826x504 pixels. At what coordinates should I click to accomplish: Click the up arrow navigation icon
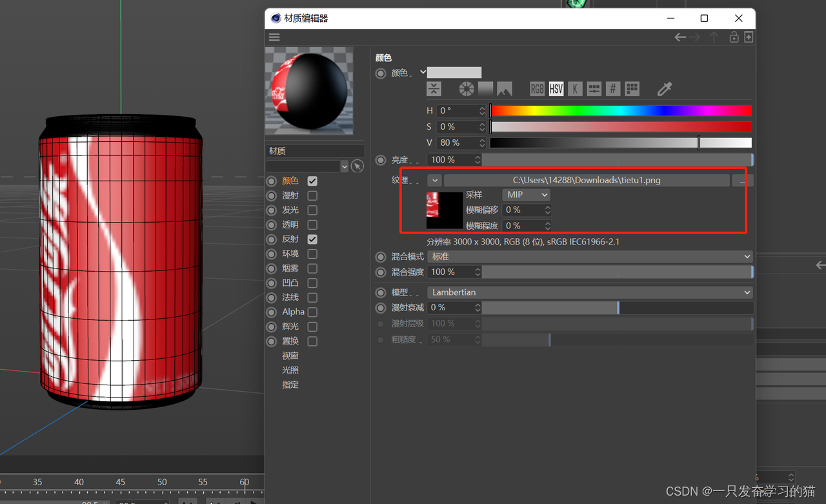click(x=714, y=37)
